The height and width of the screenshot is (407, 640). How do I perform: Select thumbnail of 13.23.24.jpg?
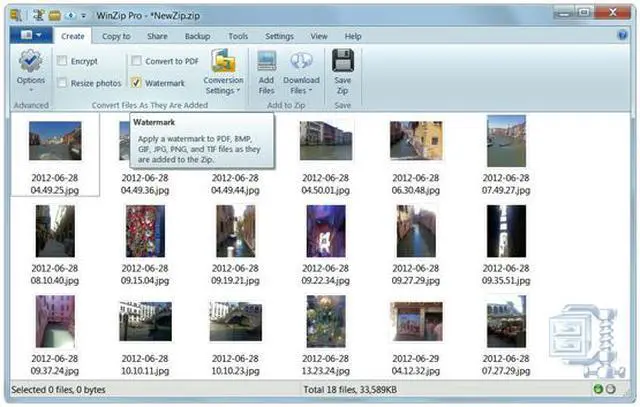326,321
